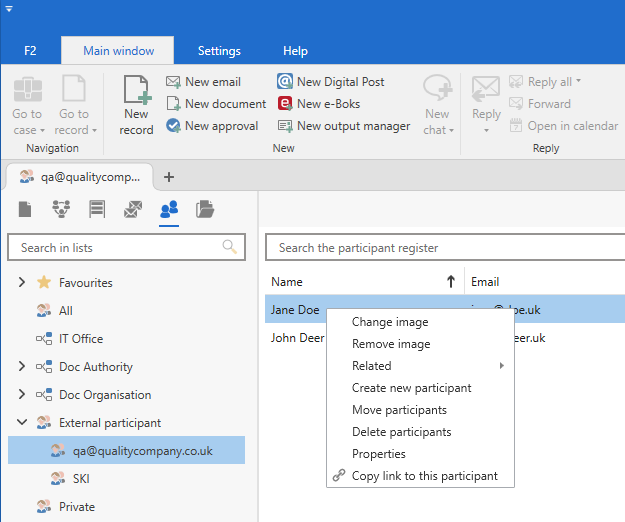Switch to the Settings tab

pos(219,51)
